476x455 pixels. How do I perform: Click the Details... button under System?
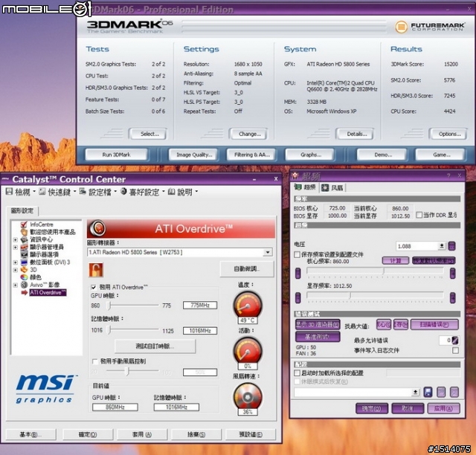[355, 134]
